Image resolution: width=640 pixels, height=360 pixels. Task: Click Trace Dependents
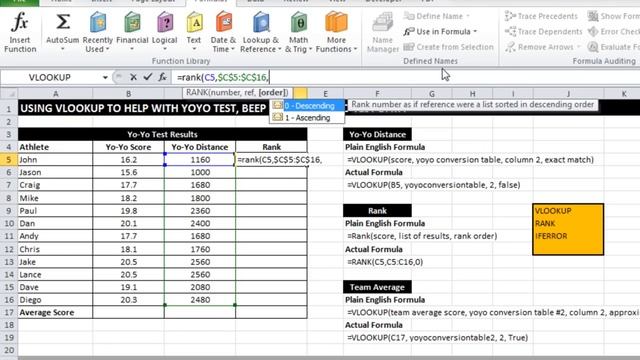tap(543, 31)
